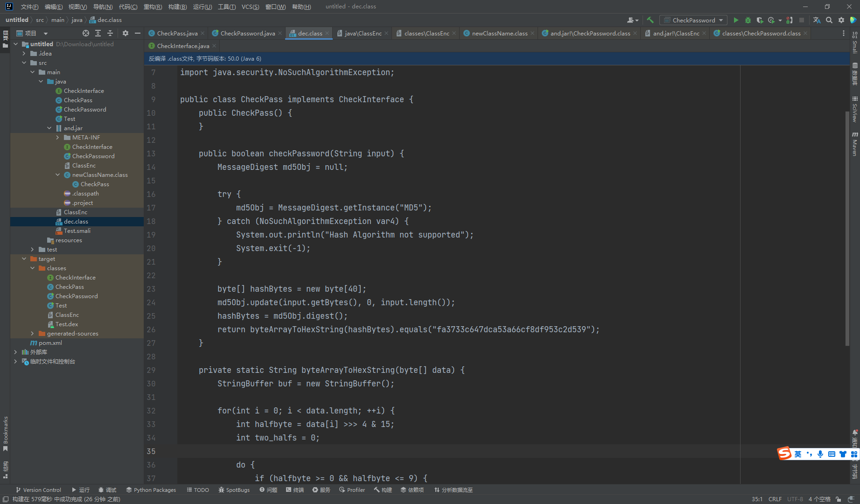
Task: Switch to CheckPass.java tab
Action: [x=177, y=33]
